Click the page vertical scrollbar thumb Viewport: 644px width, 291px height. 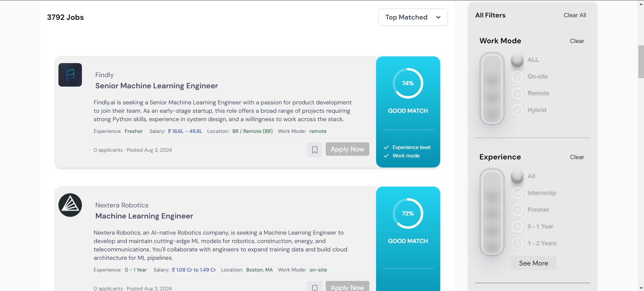click(x=641, y=61)
